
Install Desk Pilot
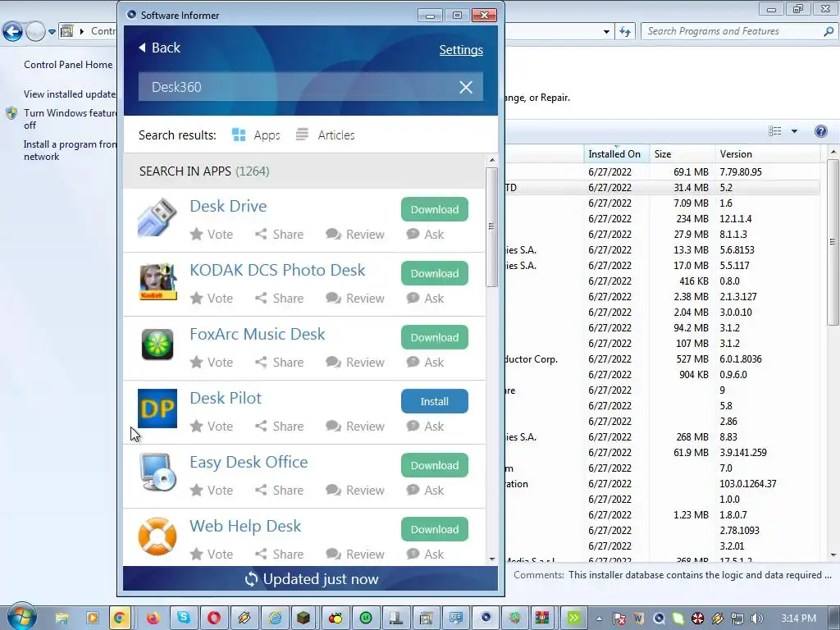point(435,401)
